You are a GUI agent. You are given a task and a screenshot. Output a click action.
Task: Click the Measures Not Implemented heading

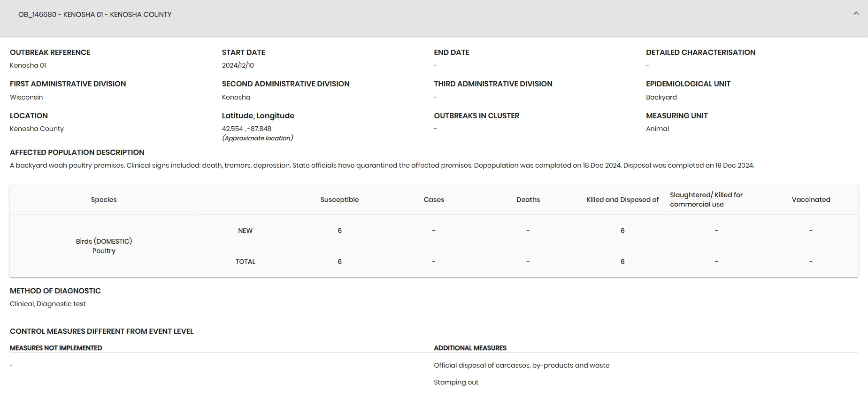point(56,348)
